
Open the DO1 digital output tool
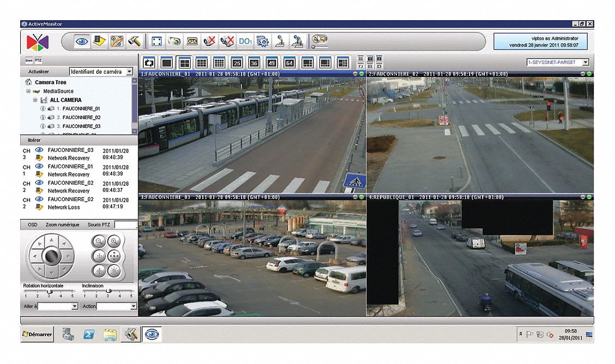coord(245,40)
